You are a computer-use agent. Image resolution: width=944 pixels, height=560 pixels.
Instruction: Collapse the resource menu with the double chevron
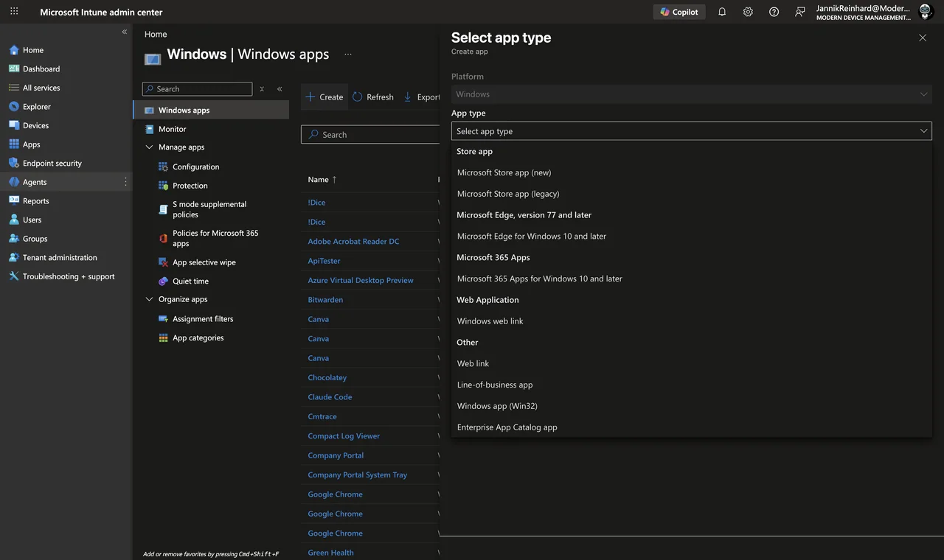click(x=280, y=88)
